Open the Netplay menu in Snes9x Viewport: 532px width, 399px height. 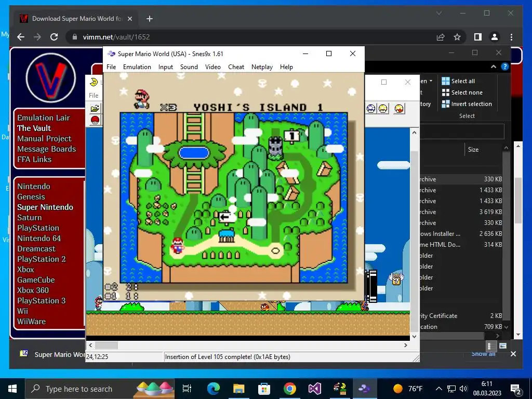(262, 67)
